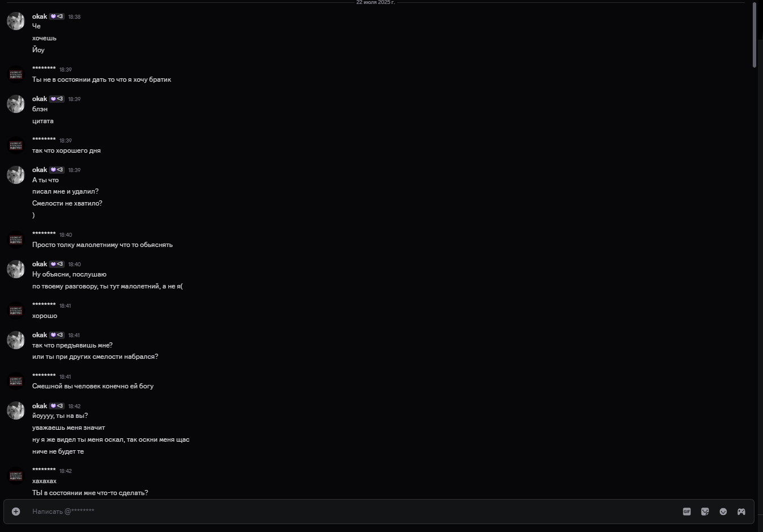Click the okak username above "блэн"

point(40,99)
